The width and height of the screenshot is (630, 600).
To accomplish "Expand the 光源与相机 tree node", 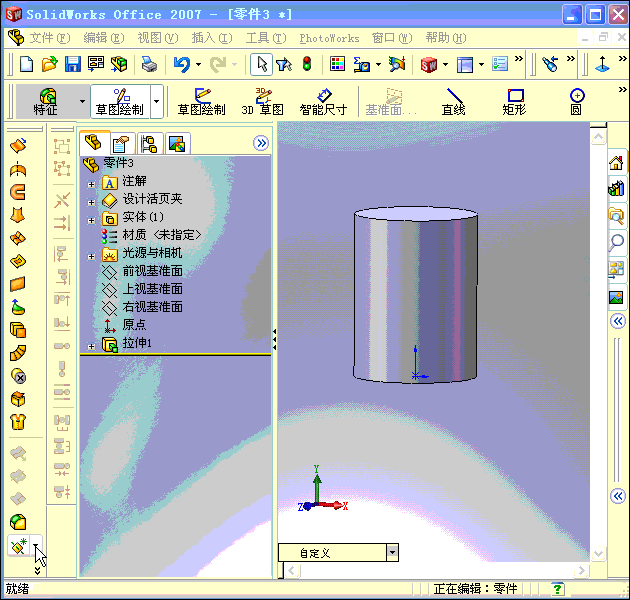I will coord(92,256).
